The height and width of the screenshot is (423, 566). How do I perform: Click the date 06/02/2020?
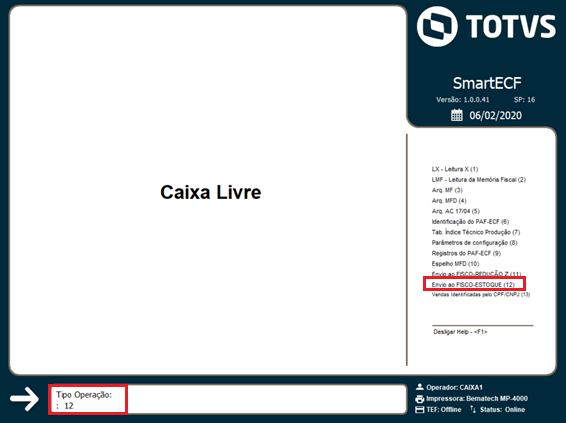(x=495, y=115)
